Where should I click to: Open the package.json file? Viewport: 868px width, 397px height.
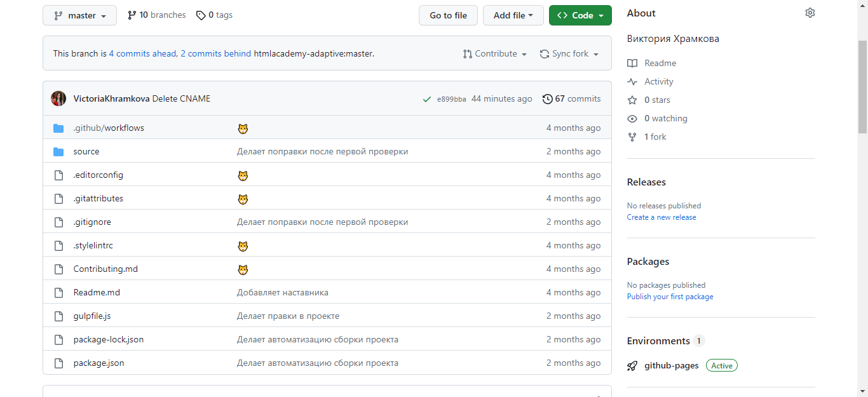point(98,363)
